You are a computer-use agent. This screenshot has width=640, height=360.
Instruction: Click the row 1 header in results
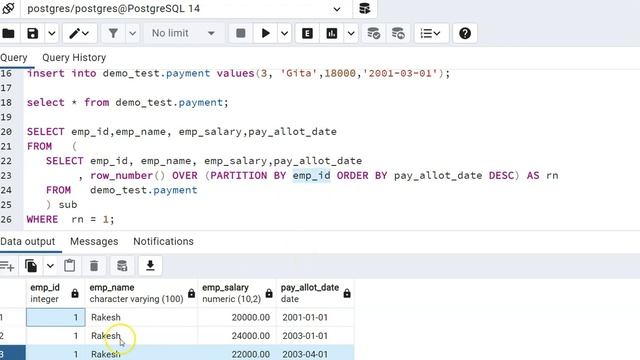point(13,317)
